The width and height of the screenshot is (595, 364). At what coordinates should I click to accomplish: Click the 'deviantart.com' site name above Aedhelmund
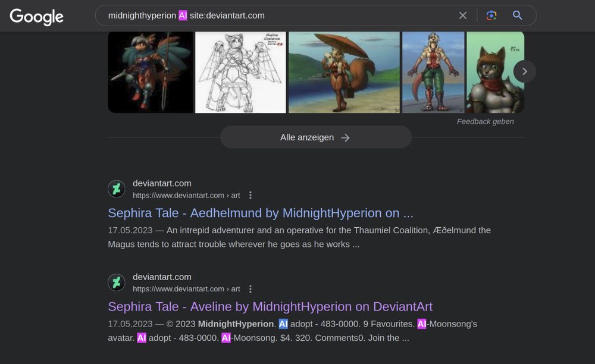[x=162, y=184]
